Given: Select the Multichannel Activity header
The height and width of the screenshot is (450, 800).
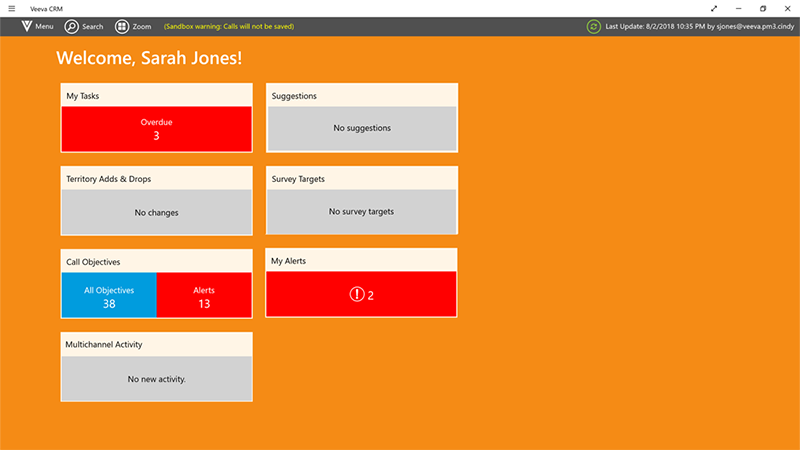Looking at the screenshot, I should (x=156, y=345).
